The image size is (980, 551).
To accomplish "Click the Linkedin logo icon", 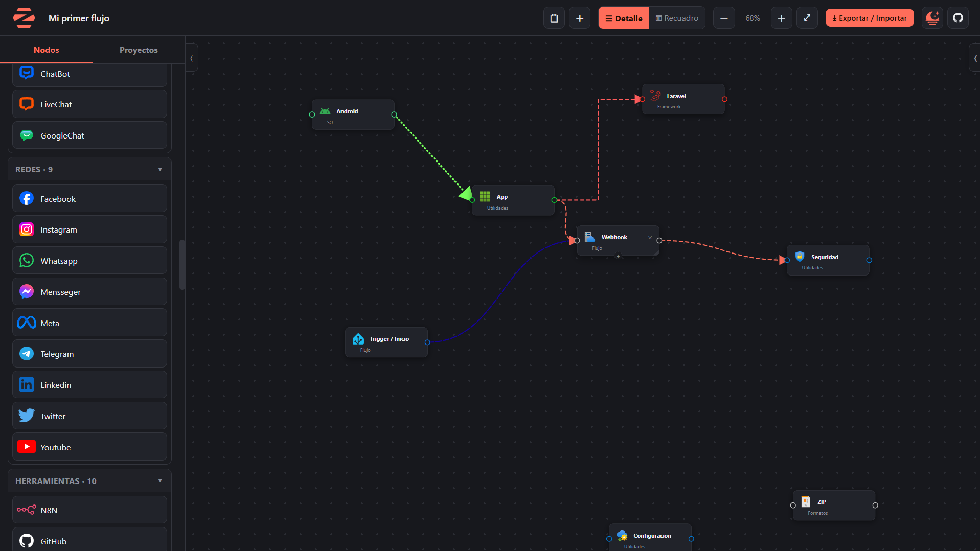I will (x=27, y=384).
